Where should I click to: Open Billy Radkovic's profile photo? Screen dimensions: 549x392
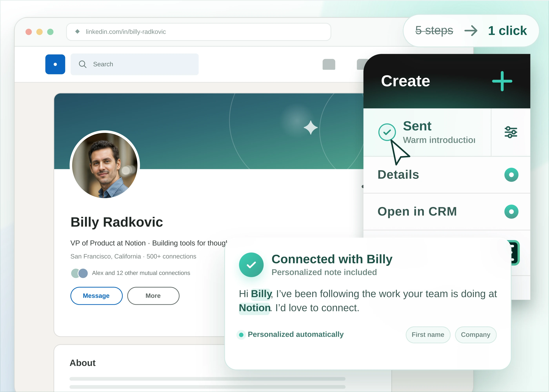pos(105,166)
